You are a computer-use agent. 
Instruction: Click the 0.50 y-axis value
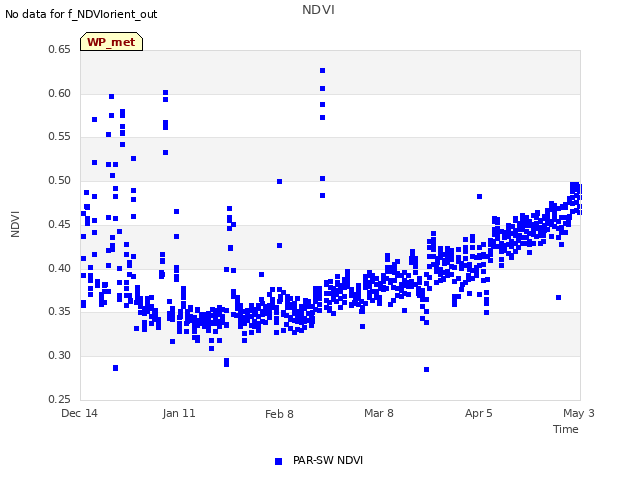(59, 180)
